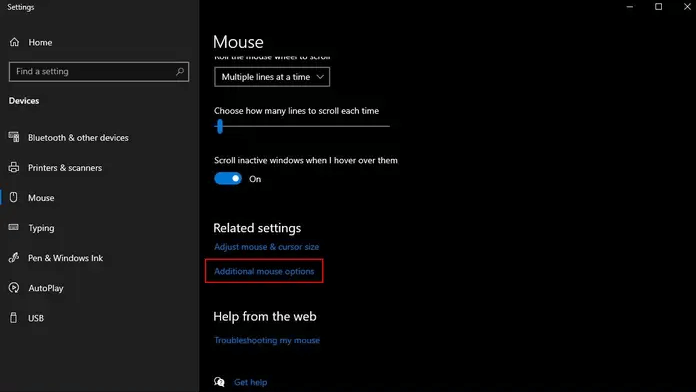Screen dimensions: 696x392
Task: Click the Devices section heading
Action: pyautogui.click(x=24, y=101)
